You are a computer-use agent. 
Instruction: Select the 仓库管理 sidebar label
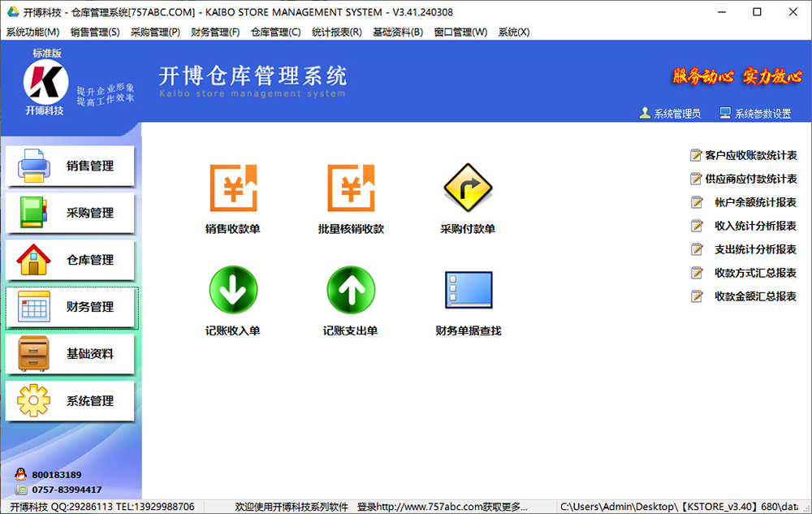(90, 260)
